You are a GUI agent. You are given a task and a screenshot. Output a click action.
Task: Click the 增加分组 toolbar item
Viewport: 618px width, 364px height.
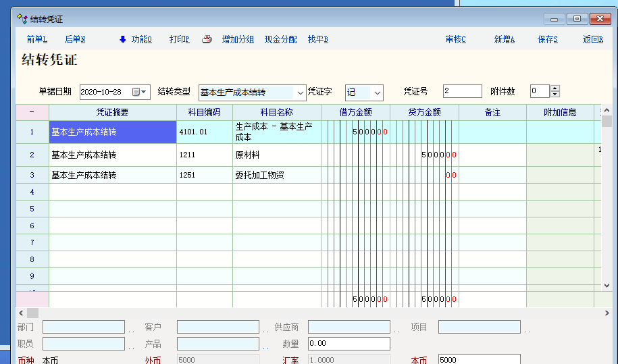click(238, 40)
